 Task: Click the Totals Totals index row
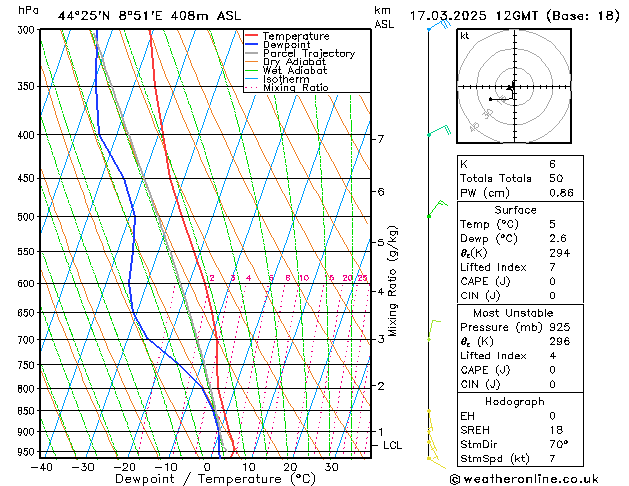512,178
